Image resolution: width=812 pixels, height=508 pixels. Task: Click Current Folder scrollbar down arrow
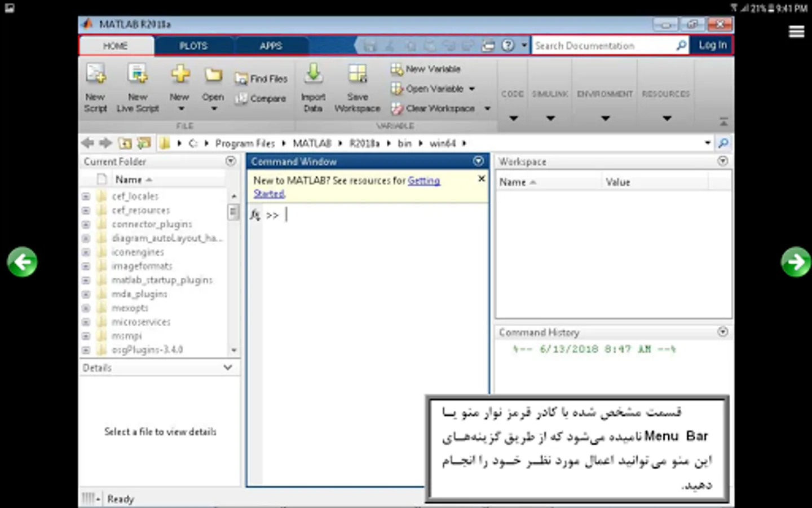[x=234, y=351]
